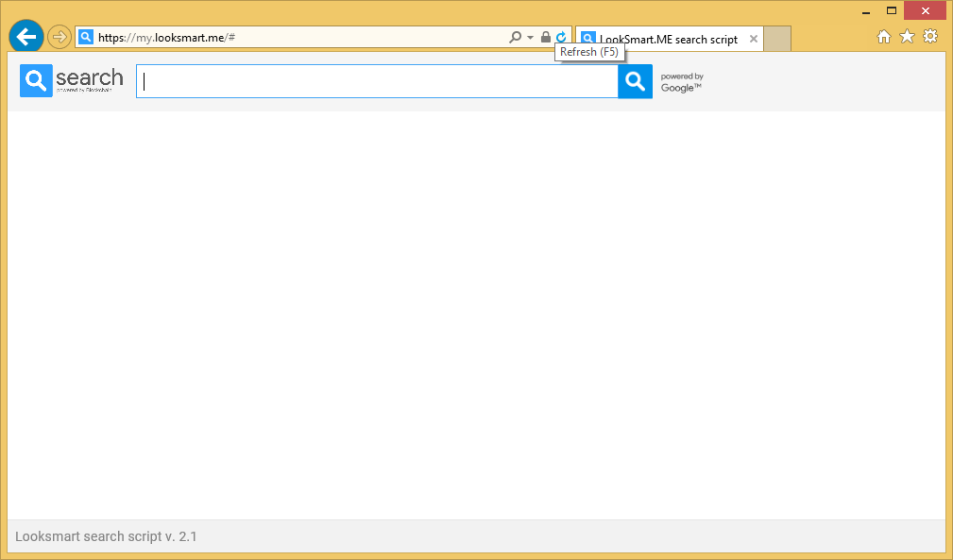Open the Home page icon
The image size is (953, 560).
coord(884,37)
